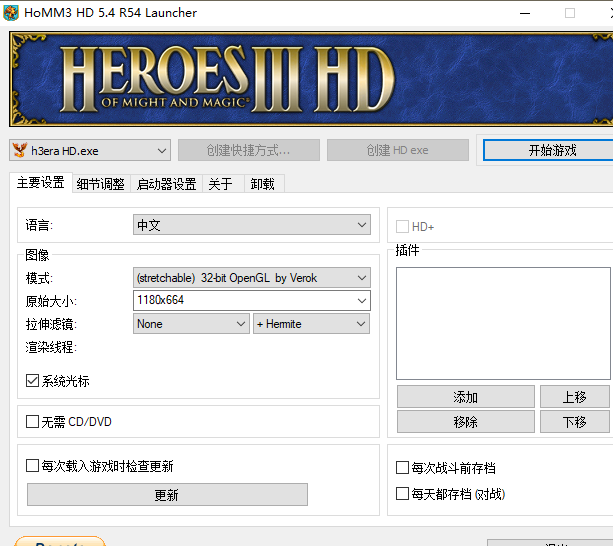Expand the 模式 dropdown with 32-bit OpenGL
Image resolution: width=613 pixels, height=546 pixels.
[252, 278]
